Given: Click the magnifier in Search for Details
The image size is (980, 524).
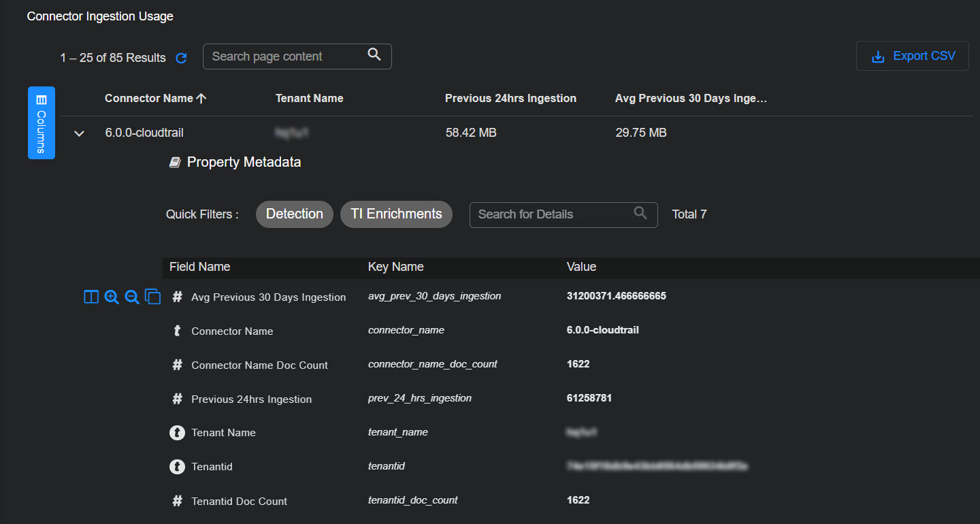Looking at the screenshot, I should [x=640, y=214].
